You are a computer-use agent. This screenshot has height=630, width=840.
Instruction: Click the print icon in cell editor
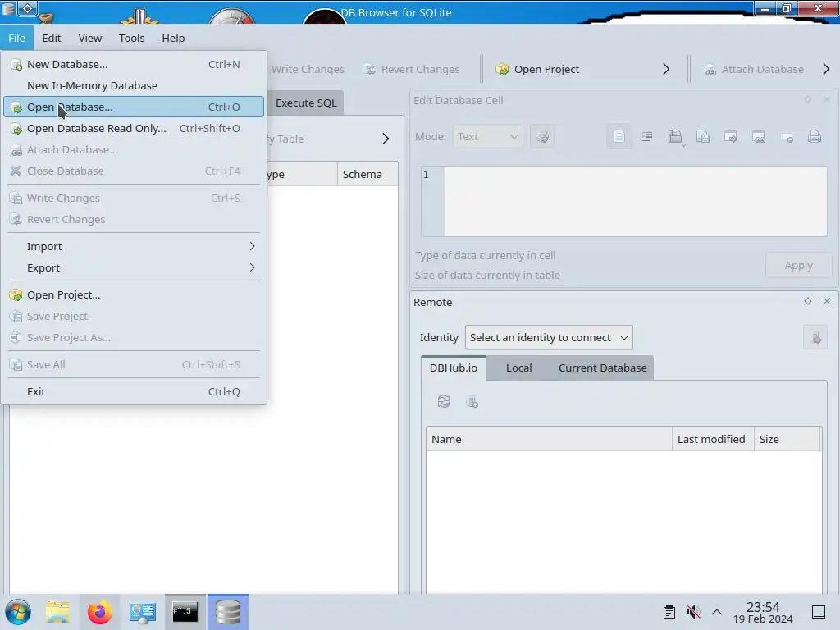pyautogui.click(x=815, y=137)
